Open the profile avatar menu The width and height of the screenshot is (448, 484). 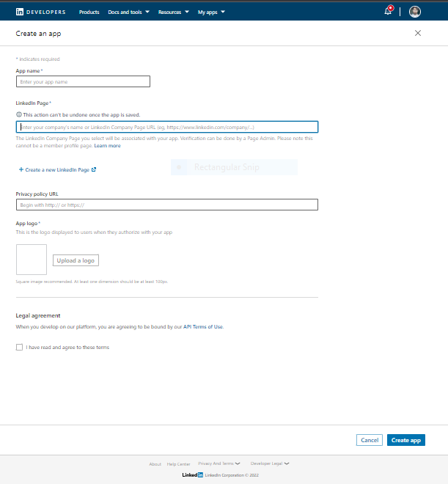(415, 12)
